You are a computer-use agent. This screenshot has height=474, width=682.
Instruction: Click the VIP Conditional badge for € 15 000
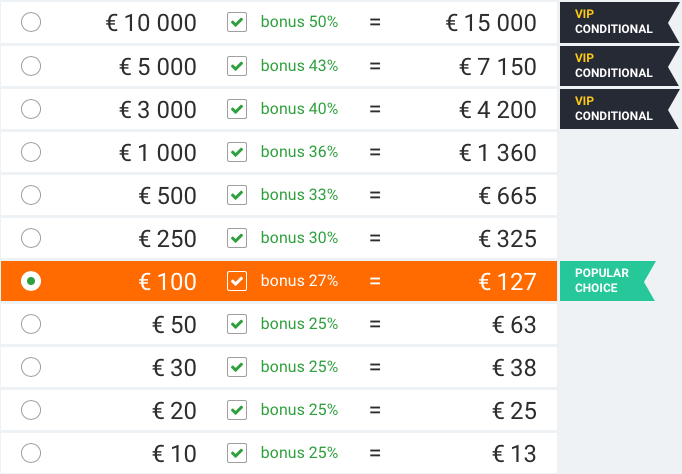click(x=619, y=22)
